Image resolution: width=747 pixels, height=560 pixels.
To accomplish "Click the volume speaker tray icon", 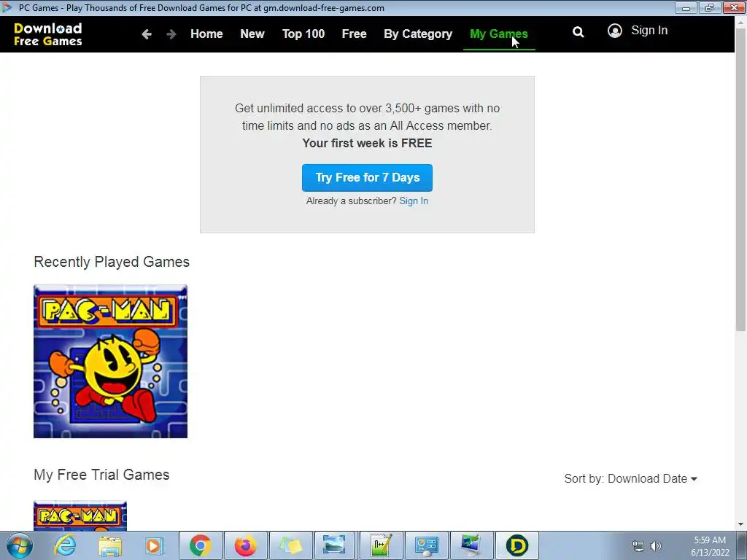I will coord(656,546).
